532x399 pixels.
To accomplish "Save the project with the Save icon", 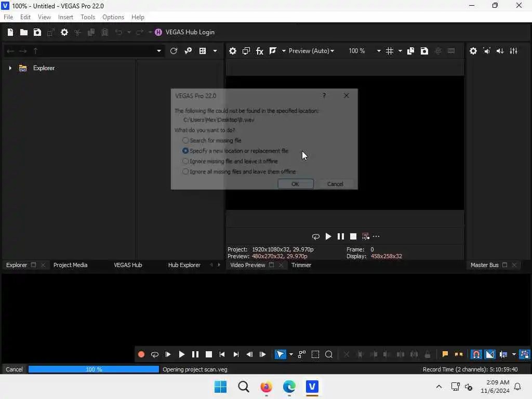I will [37, 32].
